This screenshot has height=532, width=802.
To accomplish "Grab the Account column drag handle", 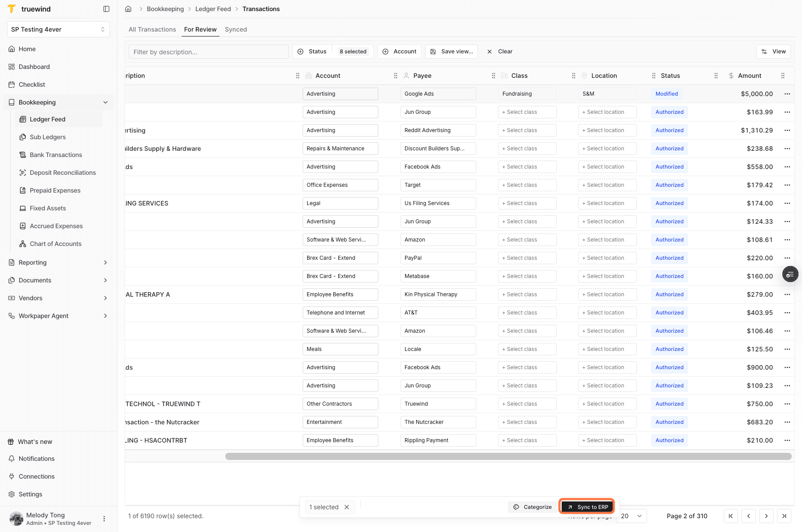I will pyautogui.click(x=396, y=76).
